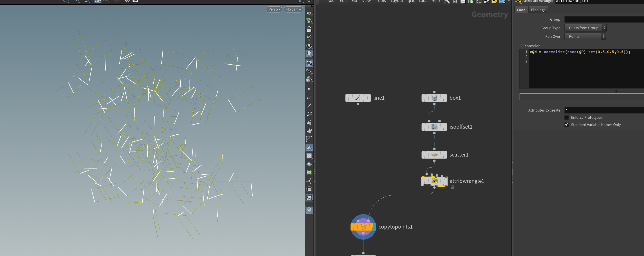Image resolution: width=644 pixels, height=256 pixels.
Task: Open the Persp viewport dropdown
Action: [x=274, y=9]
